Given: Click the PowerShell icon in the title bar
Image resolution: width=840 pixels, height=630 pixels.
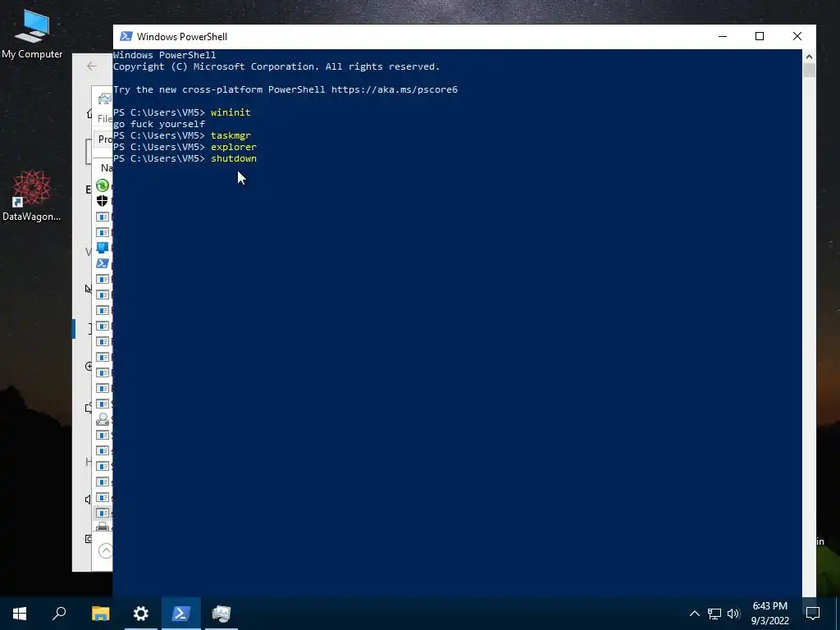Looking at the screenshot, I should tap(126, 36).
